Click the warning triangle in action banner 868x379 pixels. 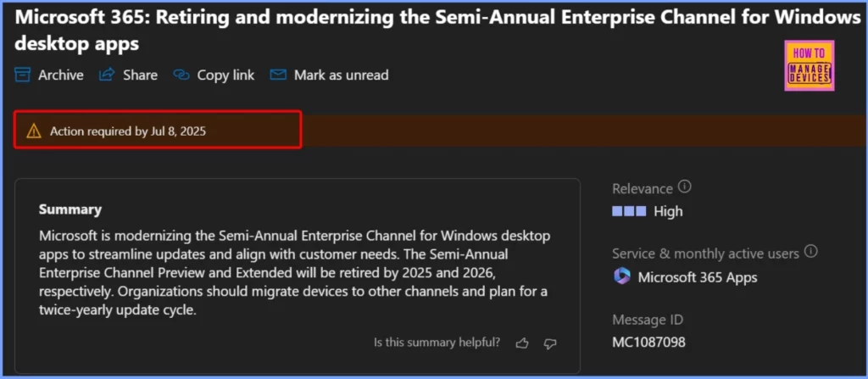(34, 131)
